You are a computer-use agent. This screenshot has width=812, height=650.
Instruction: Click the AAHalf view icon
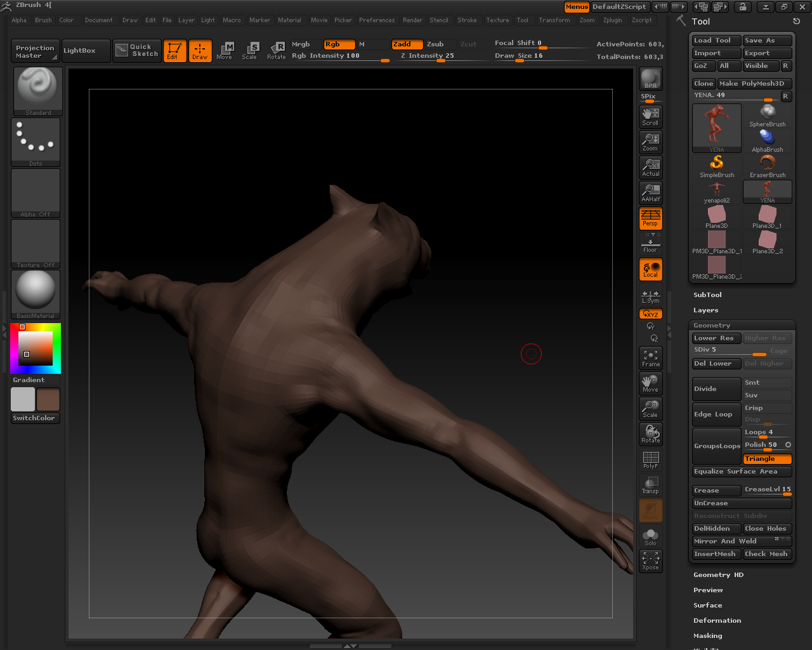click(x=650, y=192)
